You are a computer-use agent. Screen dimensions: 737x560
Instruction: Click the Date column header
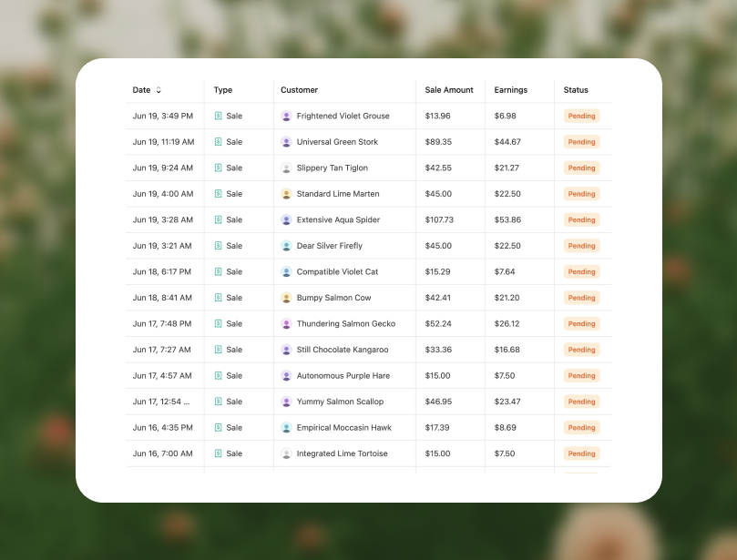(141, 90)
